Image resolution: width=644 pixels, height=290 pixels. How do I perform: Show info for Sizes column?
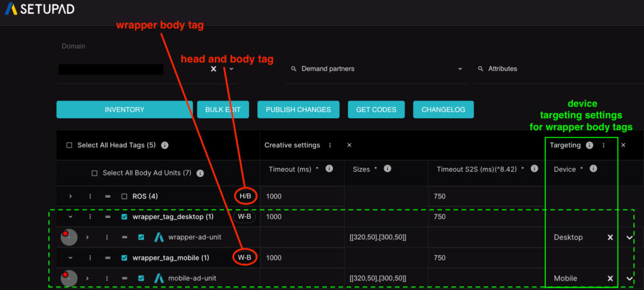(x=387, y=169)
